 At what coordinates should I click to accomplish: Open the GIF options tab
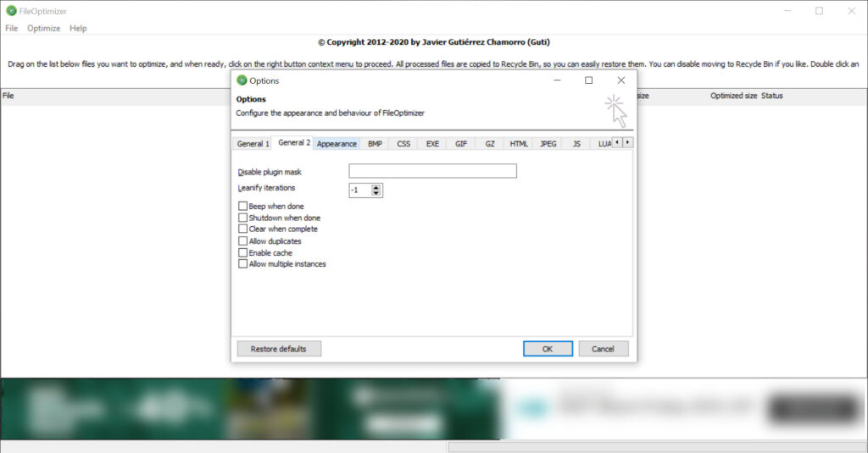click(461, 144)
